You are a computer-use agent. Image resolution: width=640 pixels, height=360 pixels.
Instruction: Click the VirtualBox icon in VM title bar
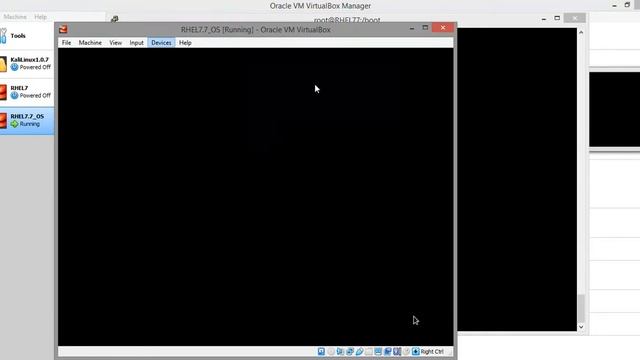click(63, 29)
